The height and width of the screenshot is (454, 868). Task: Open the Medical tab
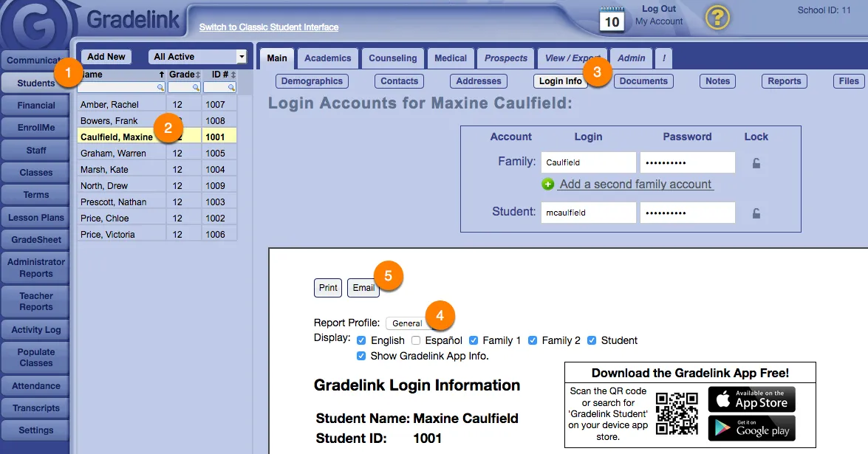click(450, 58)
